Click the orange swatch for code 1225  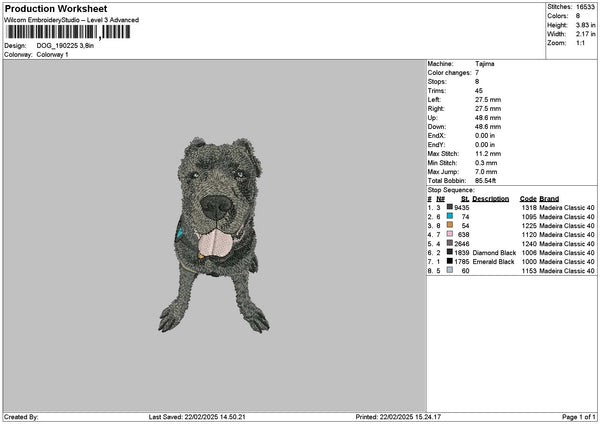click(x=450, y=225)
